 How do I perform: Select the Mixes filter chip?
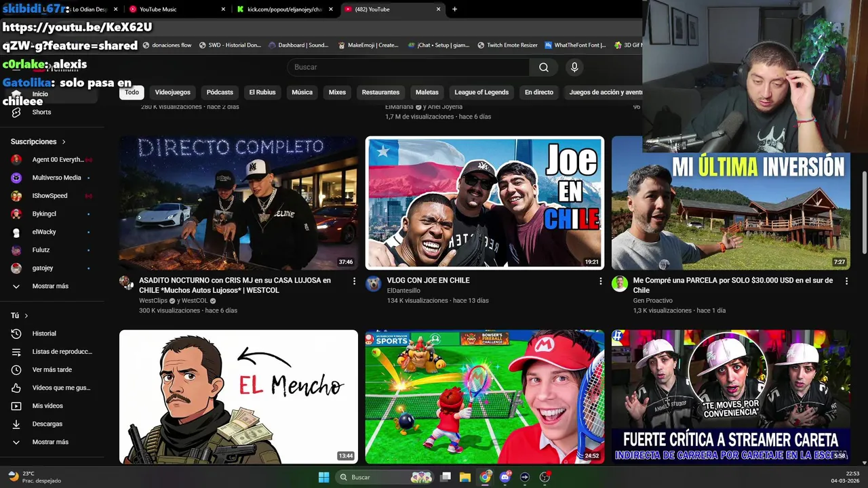tap(337, 92)
